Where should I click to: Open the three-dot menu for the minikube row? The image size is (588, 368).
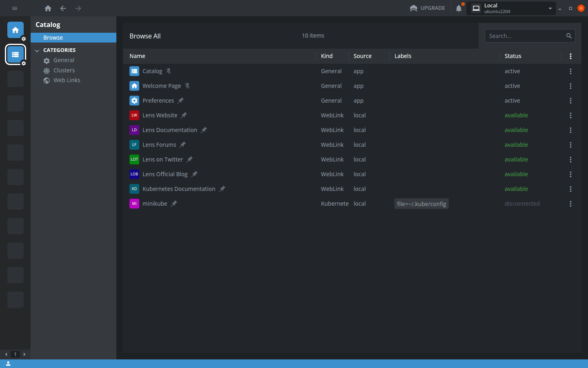pos(570,204)
